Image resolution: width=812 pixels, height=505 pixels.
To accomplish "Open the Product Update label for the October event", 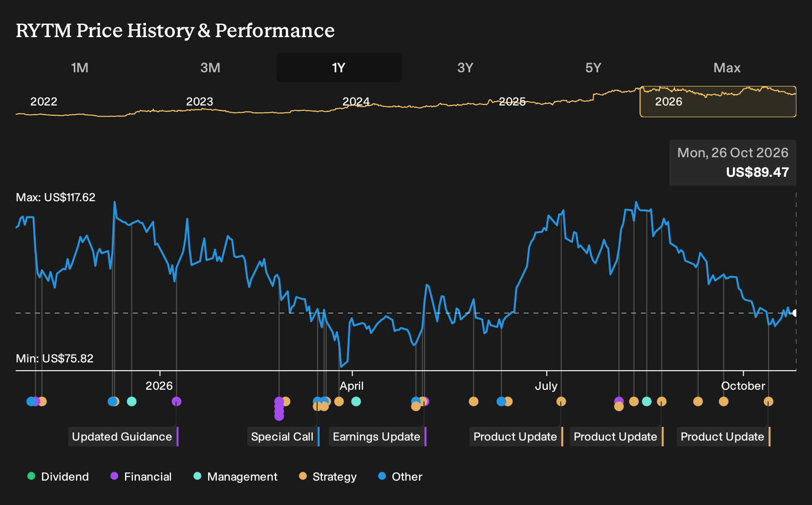I will [x=724, y=437].
